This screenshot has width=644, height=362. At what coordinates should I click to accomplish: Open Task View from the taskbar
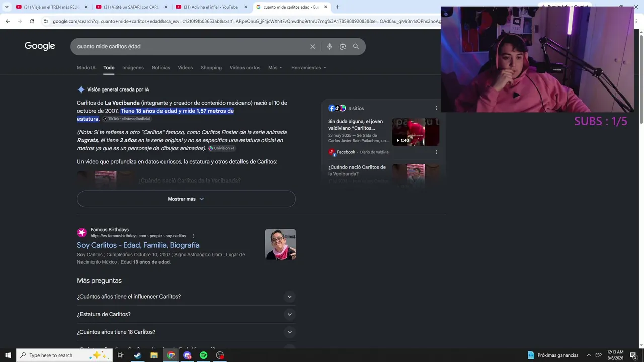point(121,355)
